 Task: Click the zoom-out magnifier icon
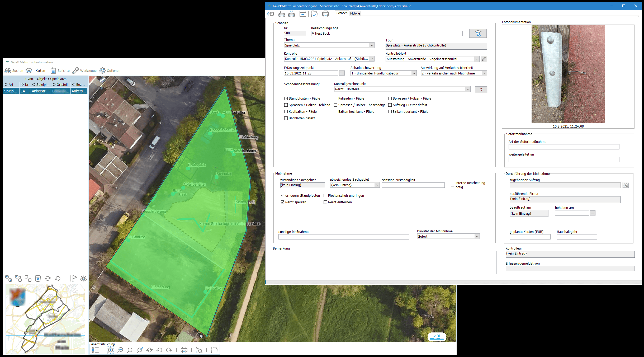[120, 350]
